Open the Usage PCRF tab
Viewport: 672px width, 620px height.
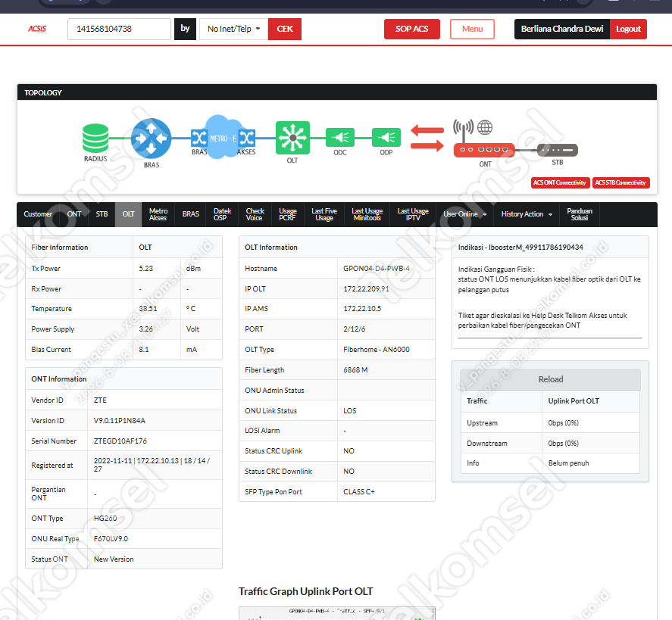[x=288, y=214]
